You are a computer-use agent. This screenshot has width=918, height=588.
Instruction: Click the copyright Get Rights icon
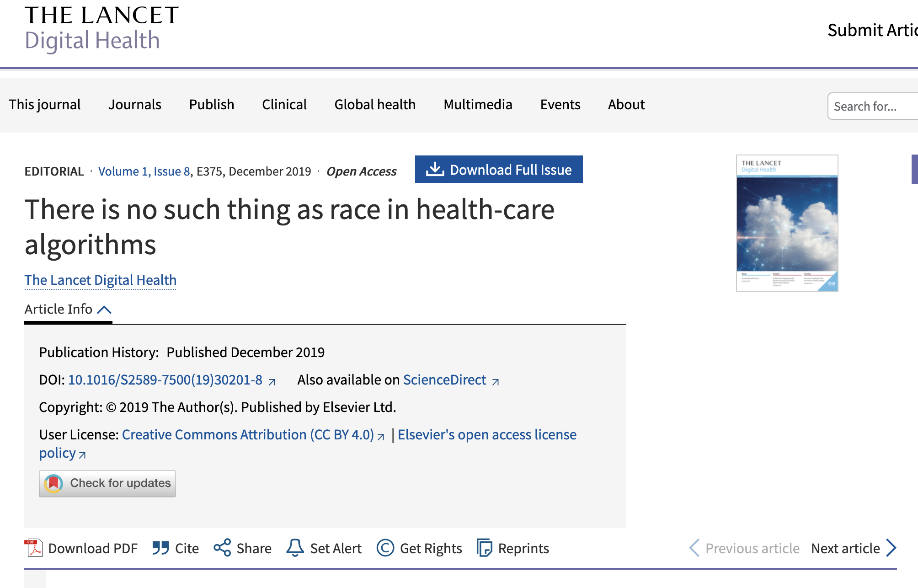pos(385,548)
